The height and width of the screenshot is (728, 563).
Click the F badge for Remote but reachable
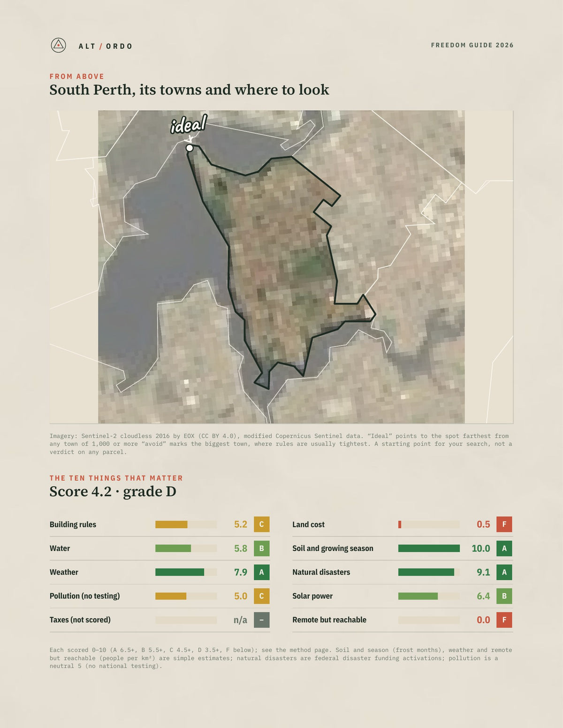tap(504, 620)
